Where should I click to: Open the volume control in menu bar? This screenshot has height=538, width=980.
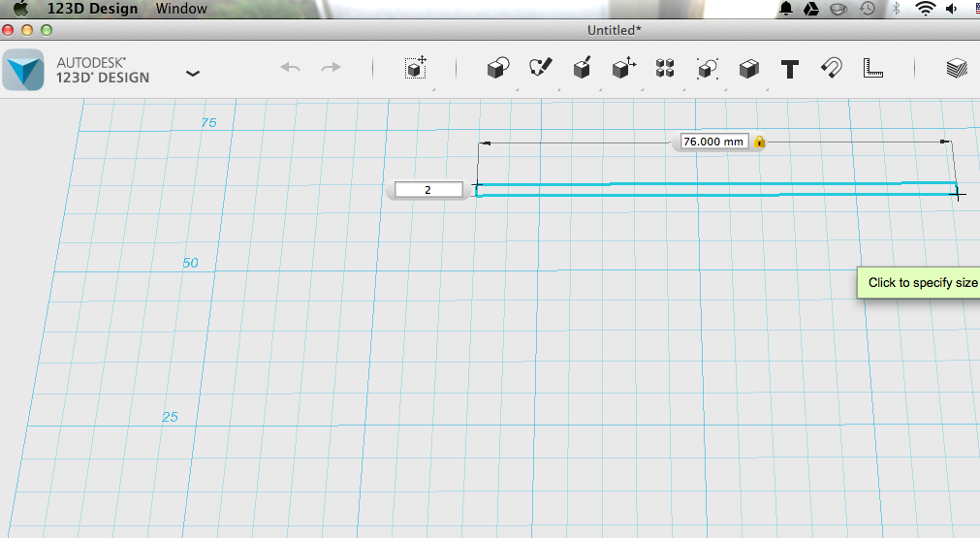point(952,9)
